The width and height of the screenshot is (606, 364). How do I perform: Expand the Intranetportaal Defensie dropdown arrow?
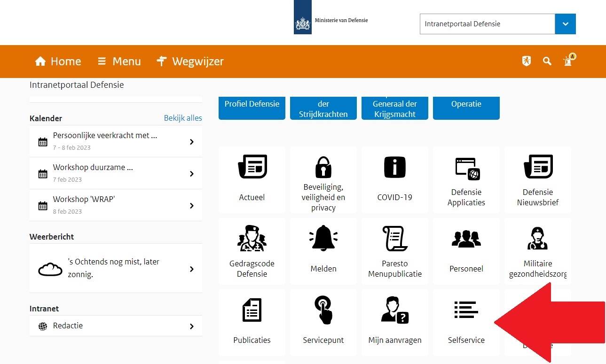[565, 24]
